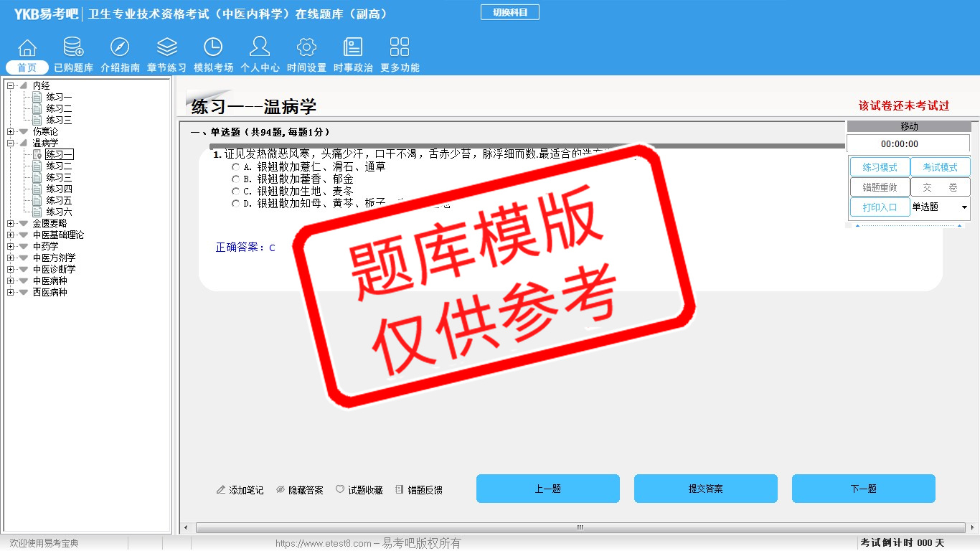Switch to 考试模式
This screenshot has width=980, height=551.
[940, 167]
